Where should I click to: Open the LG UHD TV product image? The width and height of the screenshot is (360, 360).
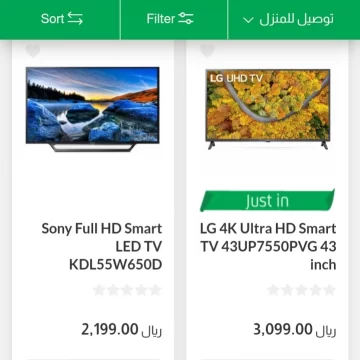[268, 109]
